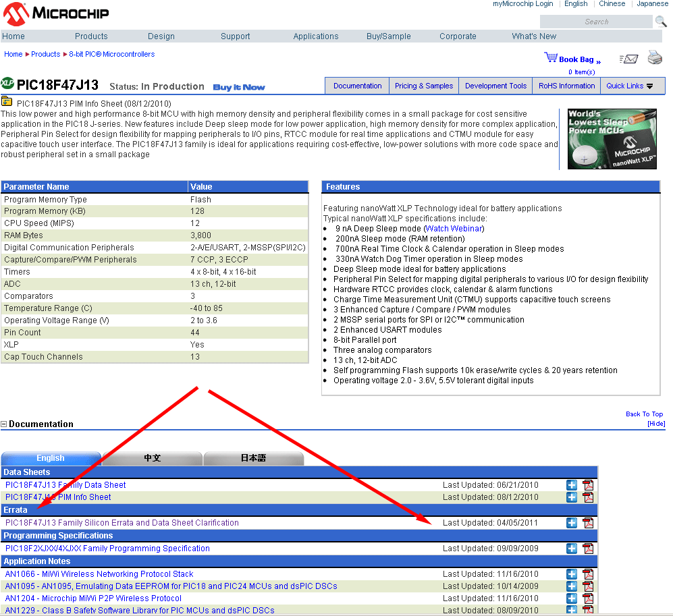This screenshot has height=616, width=673.
Task: Go to Products breadcrumb link
Action: pyautogui.click(x=45, y=54)
